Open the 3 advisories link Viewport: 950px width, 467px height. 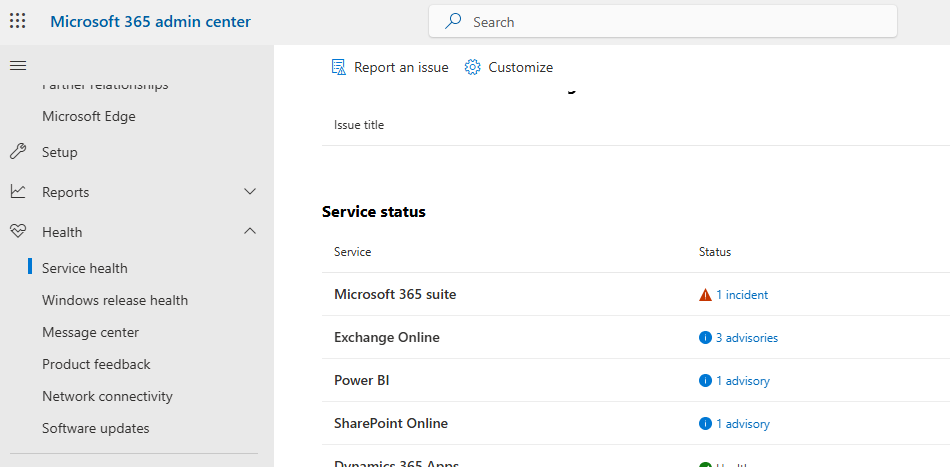click(x=747, y=338)
